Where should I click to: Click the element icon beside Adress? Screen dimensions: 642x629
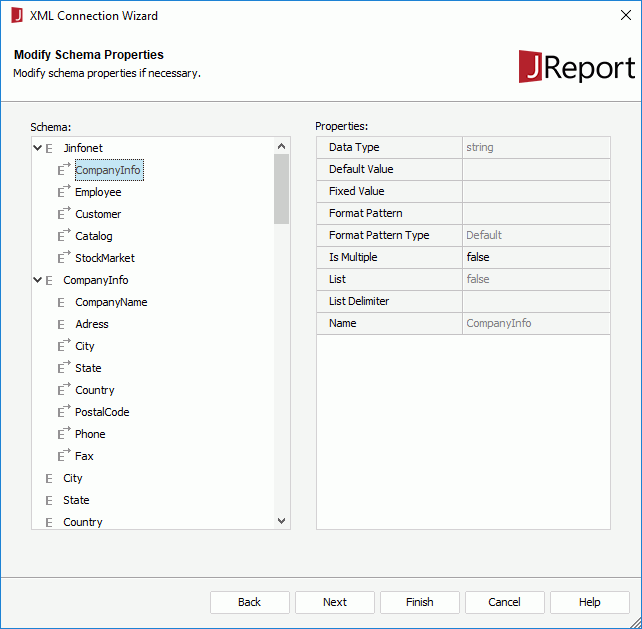[x=61, y=325]
